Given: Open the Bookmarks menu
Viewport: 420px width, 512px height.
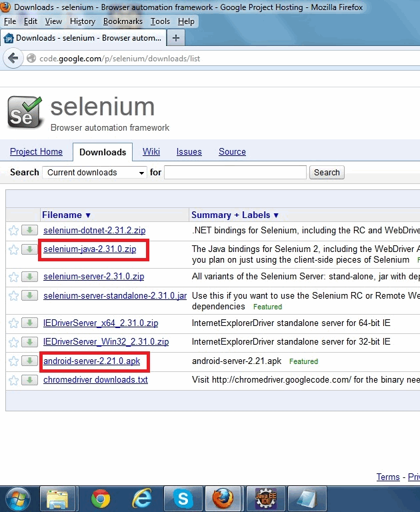Looking at the screenshot, I should (123, 21).
